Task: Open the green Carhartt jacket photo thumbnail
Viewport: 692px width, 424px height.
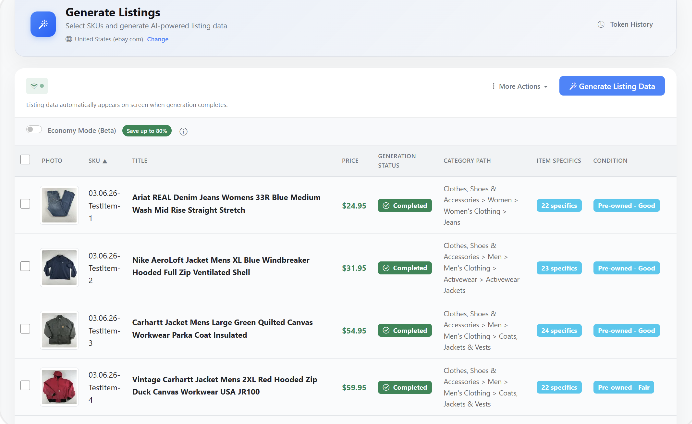Action: click(x=60, y=330)
